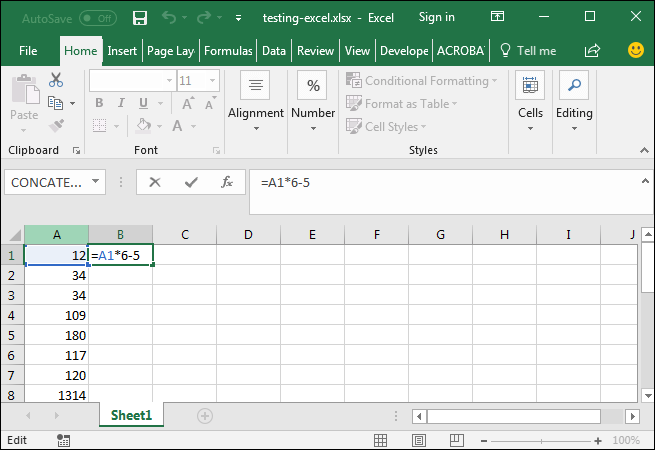The image size is (655, 450).
Task: Click the Save icon in title bar
Action: pos(140,18)
